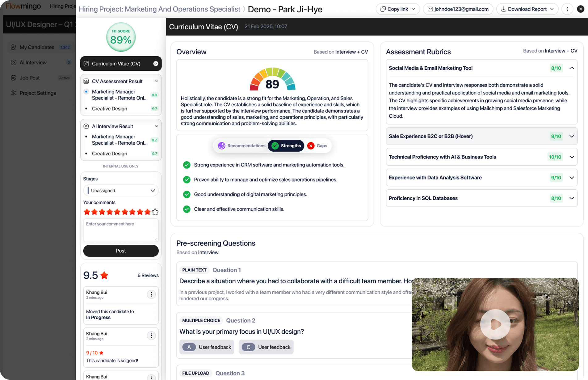Click the Copy link icon
The height and width of the screenshot is (380, 588).
pyautogui.click(x=383, y=9)
